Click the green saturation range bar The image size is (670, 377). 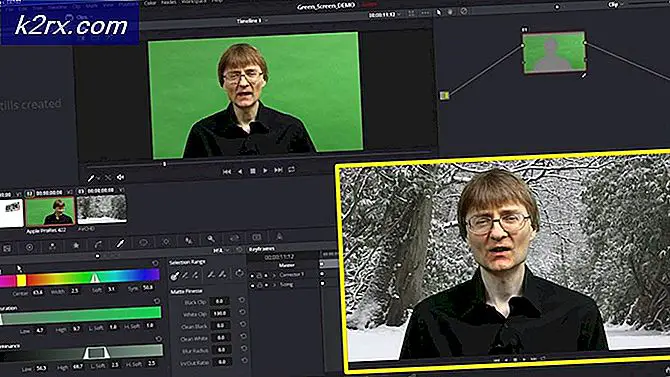[81, 315]
